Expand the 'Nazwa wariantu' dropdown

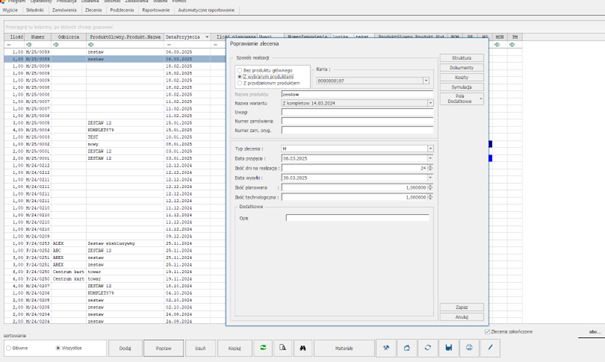430,103
